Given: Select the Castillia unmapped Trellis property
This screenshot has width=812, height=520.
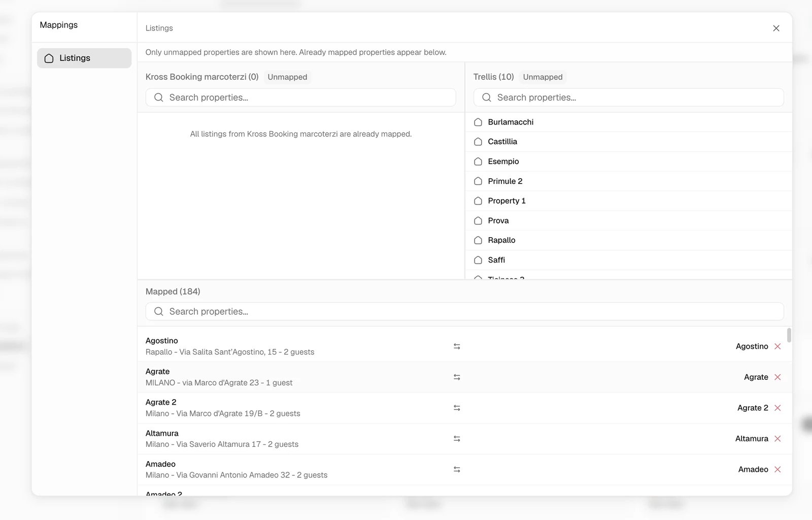Looking at the screenshot, I should pyautogui.click(x=628, y=142).
